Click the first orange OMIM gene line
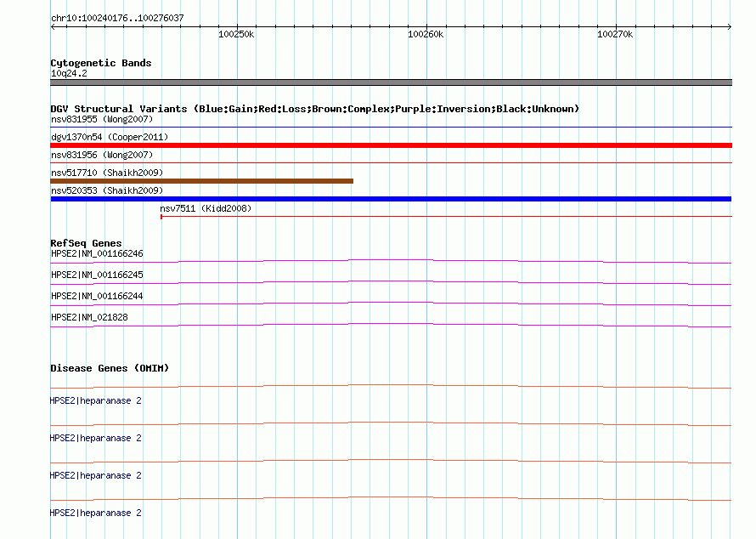Viewport: 756px width, 539px height. (391, 387)
